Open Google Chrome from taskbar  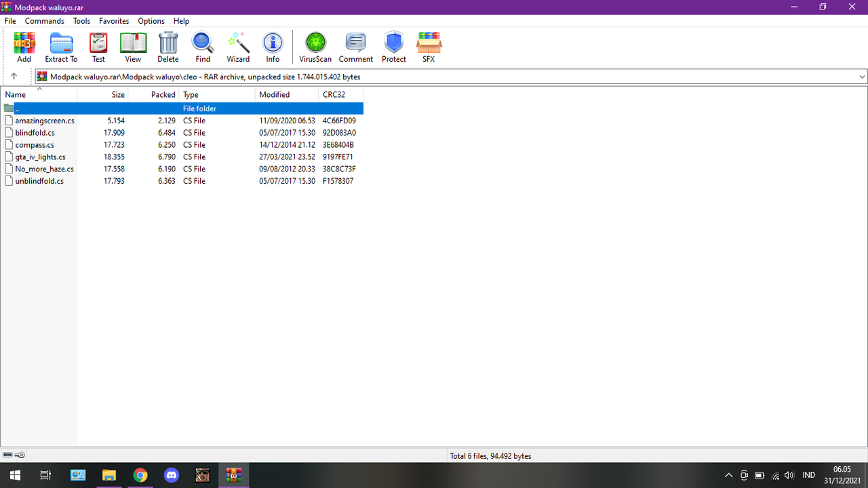coord(140,475)
